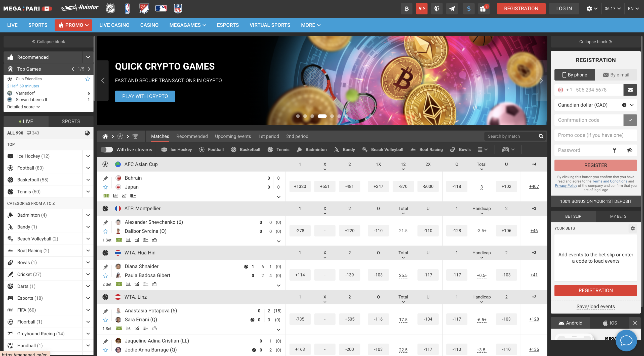
Task: Switch to the Upcoming events tab
Action: point(233,136)
